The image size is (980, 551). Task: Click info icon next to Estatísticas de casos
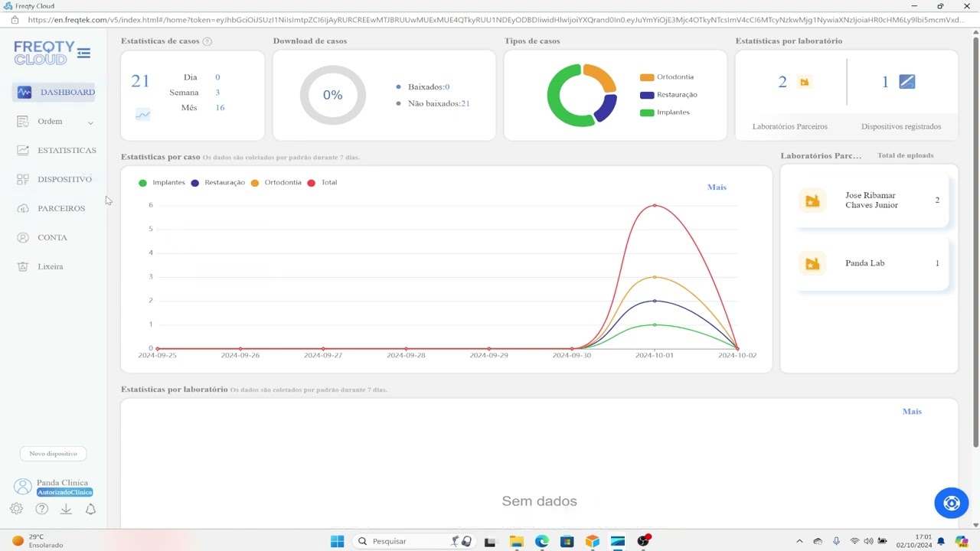click(x=207, y=41)
